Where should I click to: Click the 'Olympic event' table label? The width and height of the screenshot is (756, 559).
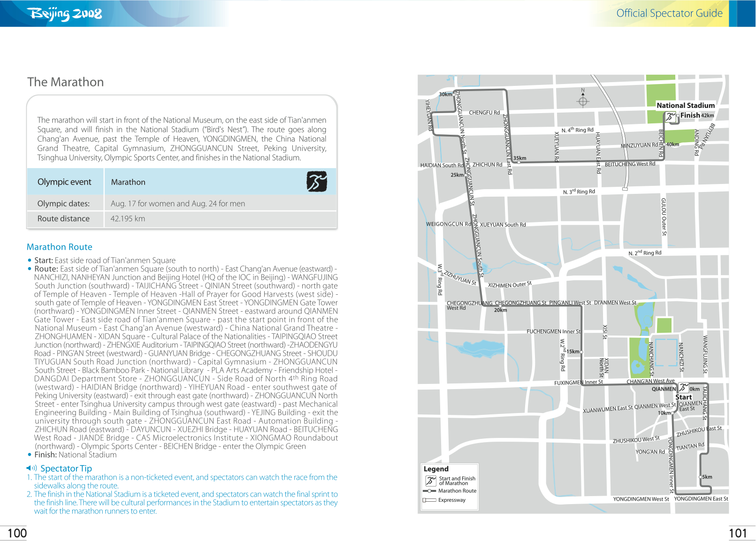tap(64, 182)
